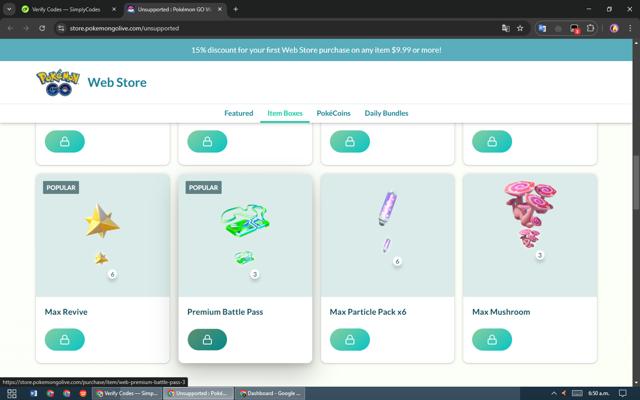This screenshot has height=400, width=640.
Task: Click quantity badge 3 on Max Mushroom
Action: (540, 256)
